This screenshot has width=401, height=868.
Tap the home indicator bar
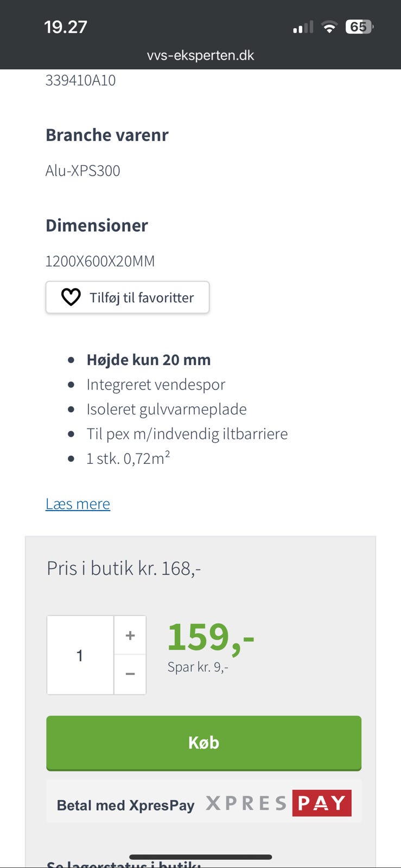200,857
